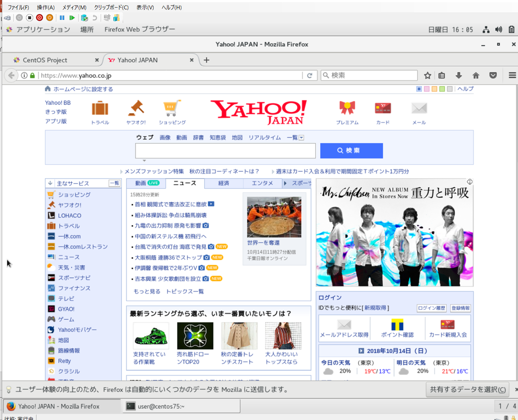Open the メディア(M) menu
This screenshot has width=518, height=420.
pyautogui.click(x=74, y=7)
